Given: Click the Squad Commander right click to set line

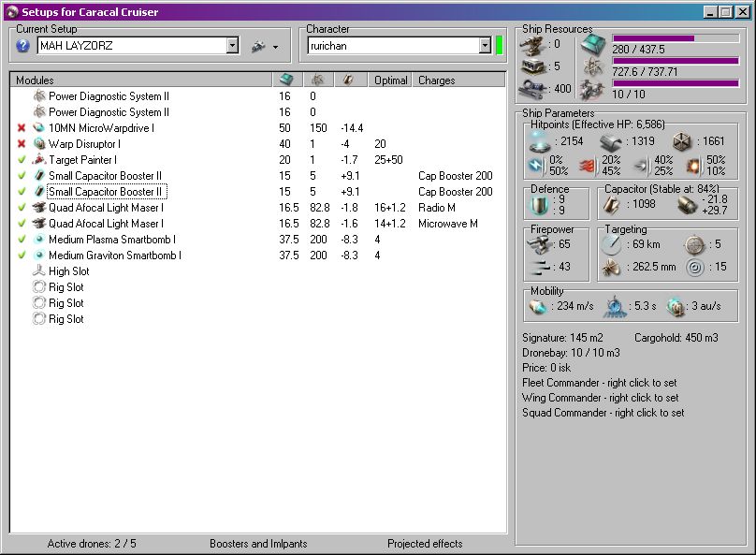Looking at the screenshot, I should tap(603, 413).
